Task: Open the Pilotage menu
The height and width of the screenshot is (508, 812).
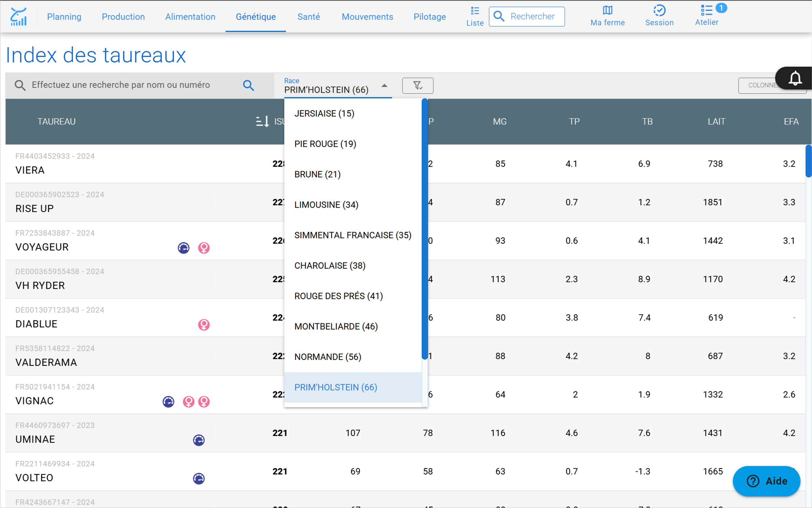Action: pos(429,17)
